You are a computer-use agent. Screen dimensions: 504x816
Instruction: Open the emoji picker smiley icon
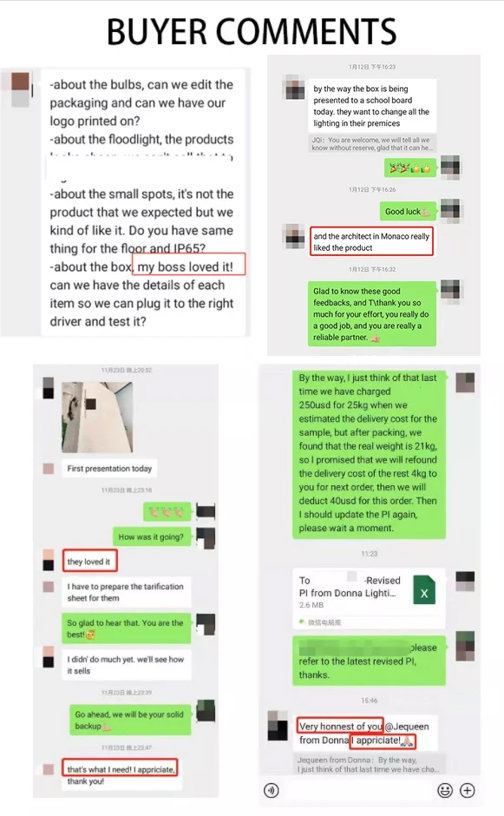point(445,791)
